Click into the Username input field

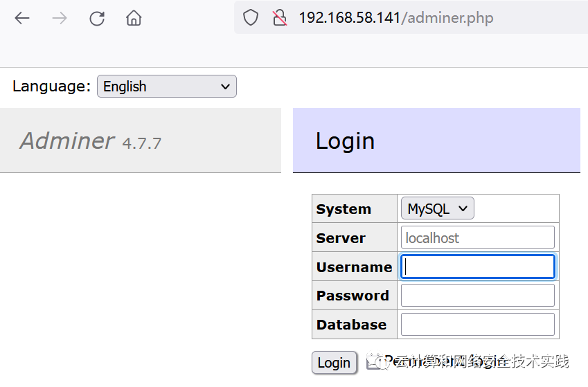point(477,267)
